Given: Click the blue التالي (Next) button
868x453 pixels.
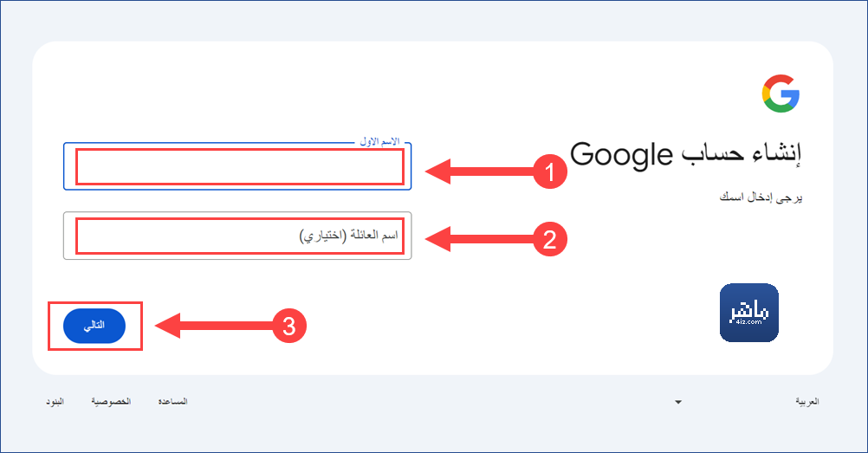Looking at the screenshot, I should coord(94,326).
